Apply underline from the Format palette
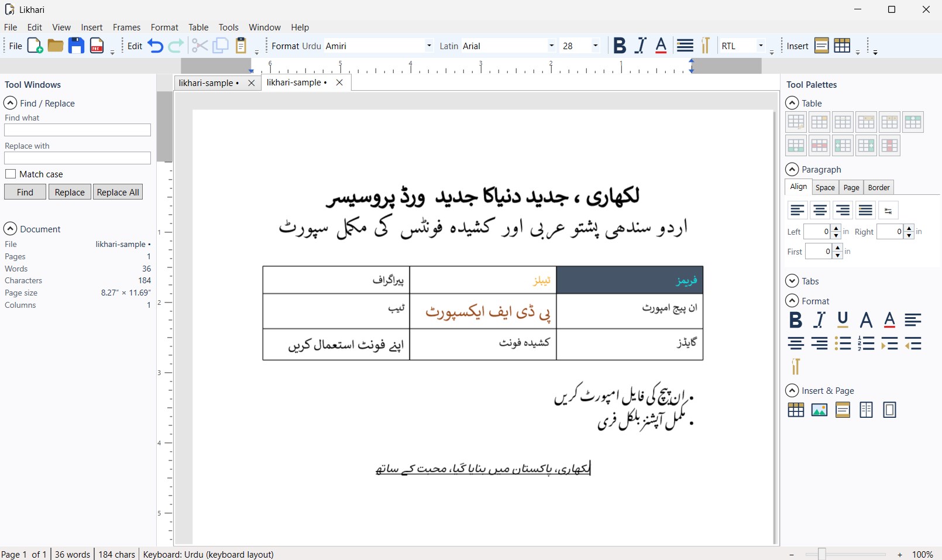The height and width of the screenshot is (560, 942). [x=843, y=319]
